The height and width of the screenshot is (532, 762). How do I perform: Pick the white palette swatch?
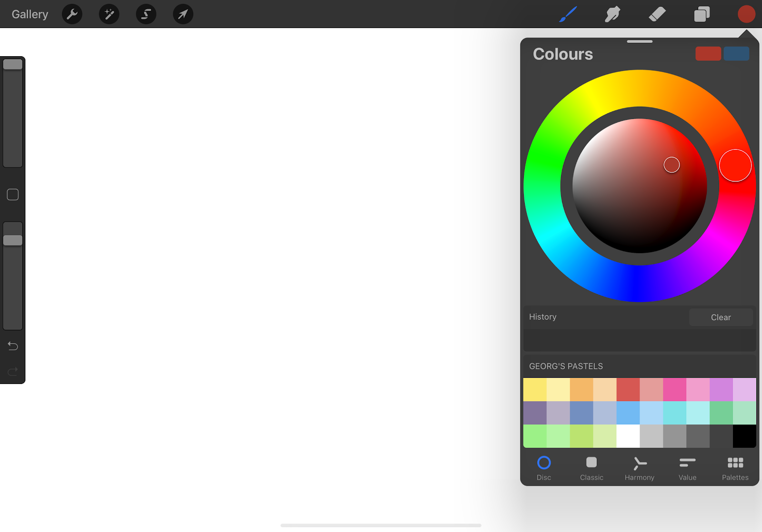click(x=628, y=436)
